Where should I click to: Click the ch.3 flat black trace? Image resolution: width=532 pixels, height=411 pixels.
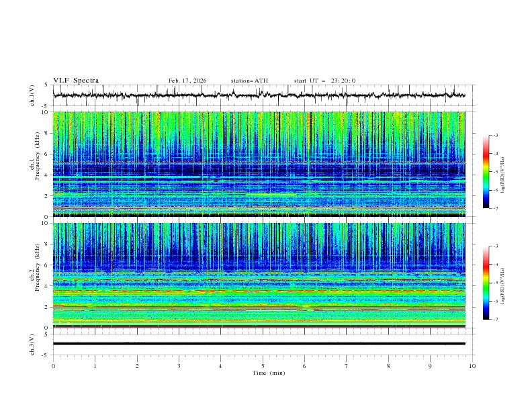(259, 344)
